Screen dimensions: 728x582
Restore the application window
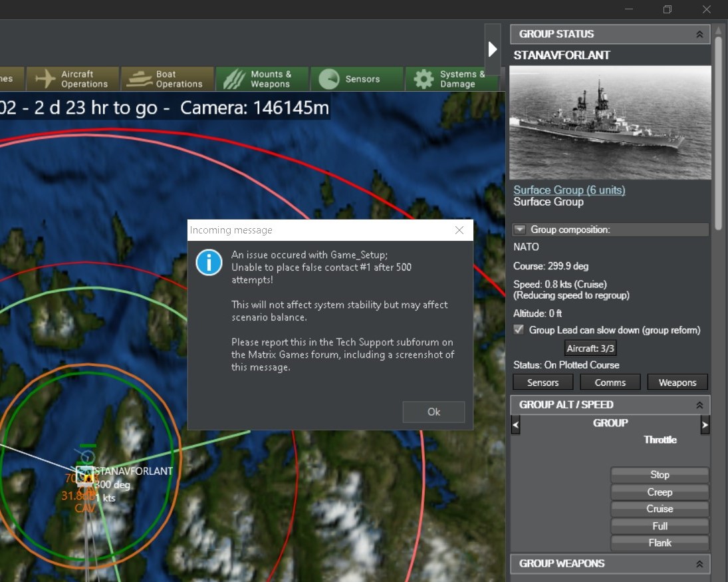coord(667,9)
